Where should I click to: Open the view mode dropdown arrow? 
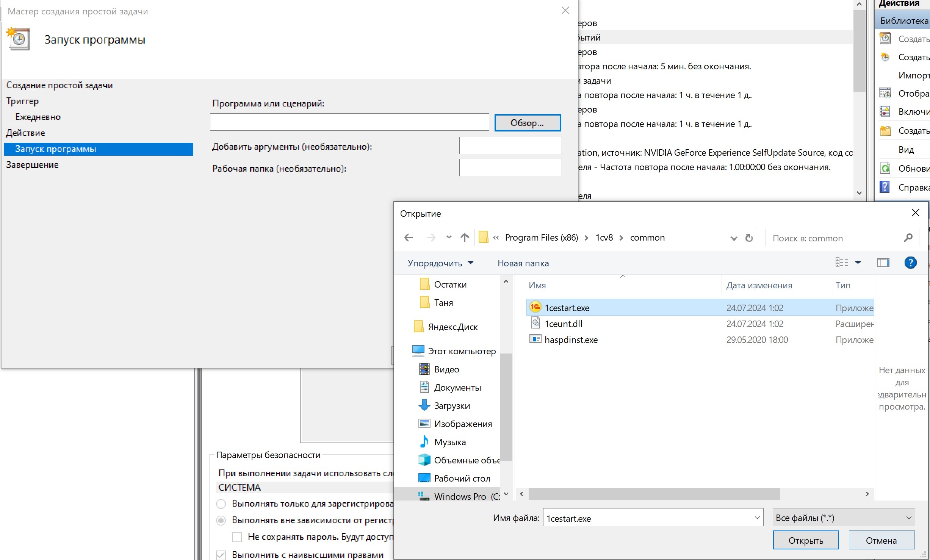tap(858, 263)
